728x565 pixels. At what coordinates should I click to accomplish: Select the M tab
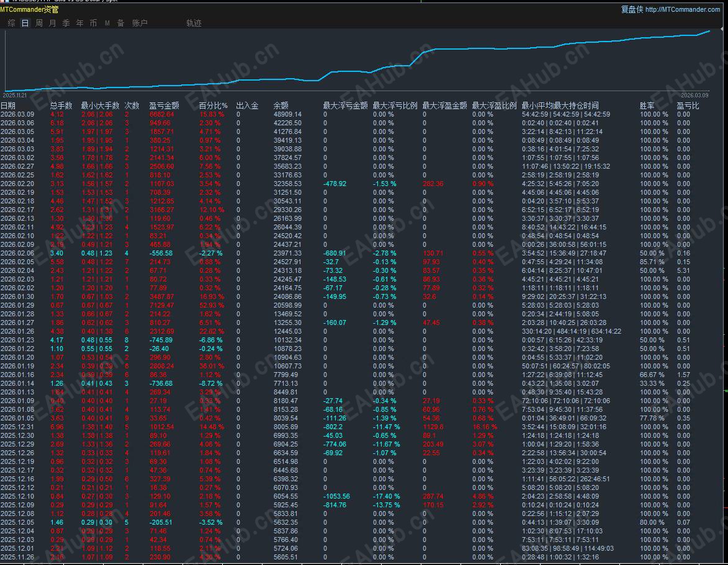(x=107, y=23)
